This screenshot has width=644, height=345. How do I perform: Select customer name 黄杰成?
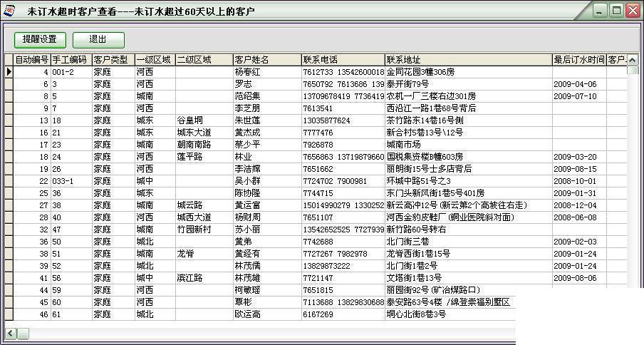pyautogui.click(x=247, y=133)
